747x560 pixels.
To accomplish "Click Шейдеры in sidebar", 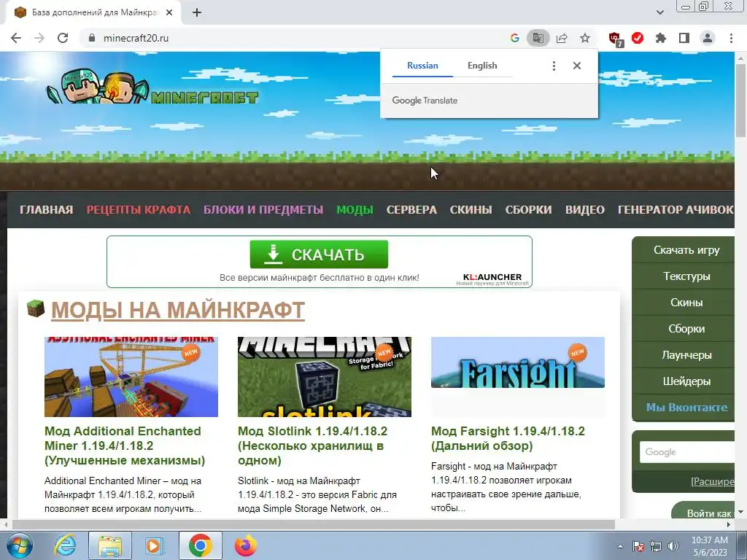I will 686,381.
